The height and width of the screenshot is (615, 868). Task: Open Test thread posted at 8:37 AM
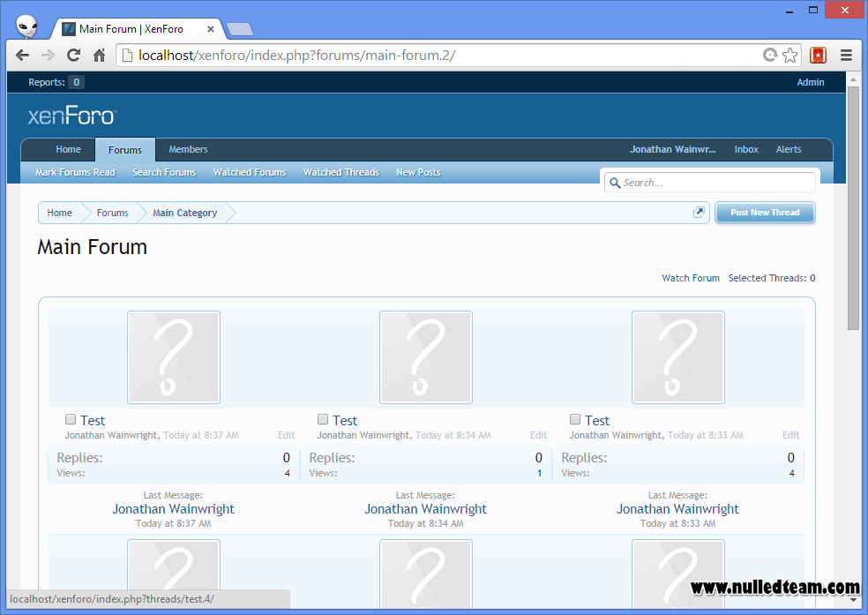93,421
